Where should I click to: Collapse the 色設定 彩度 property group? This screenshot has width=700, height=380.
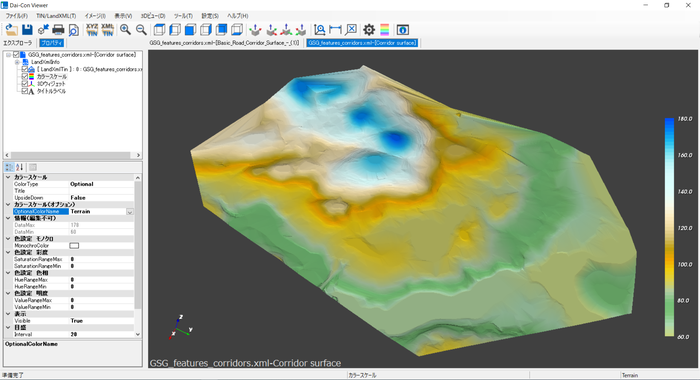tap(8, 252)
